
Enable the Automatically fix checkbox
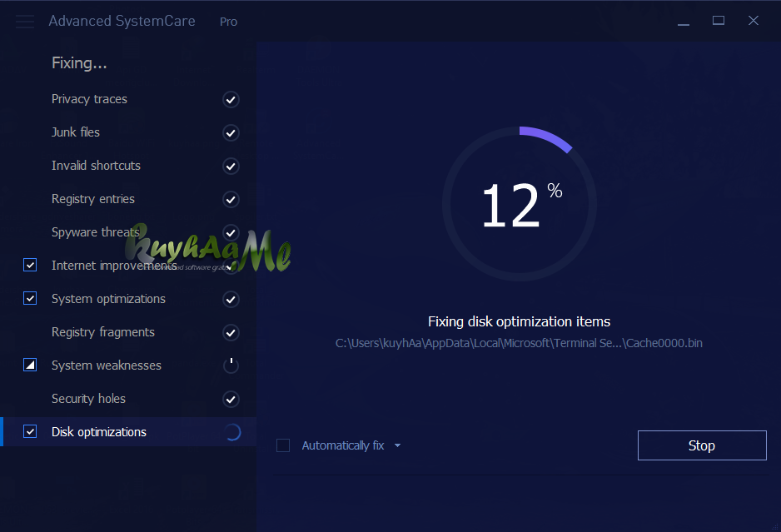click(x=283, y=445)
